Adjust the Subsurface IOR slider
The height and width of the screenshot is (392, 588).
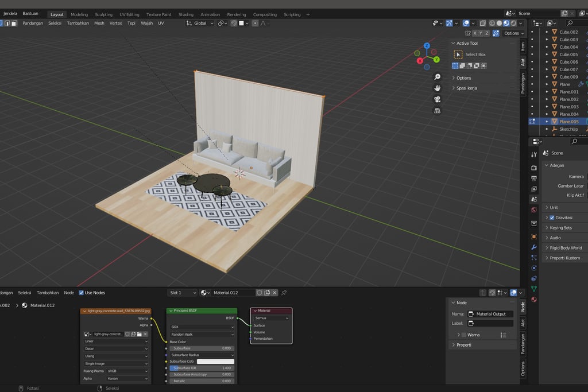click(202, 368)
